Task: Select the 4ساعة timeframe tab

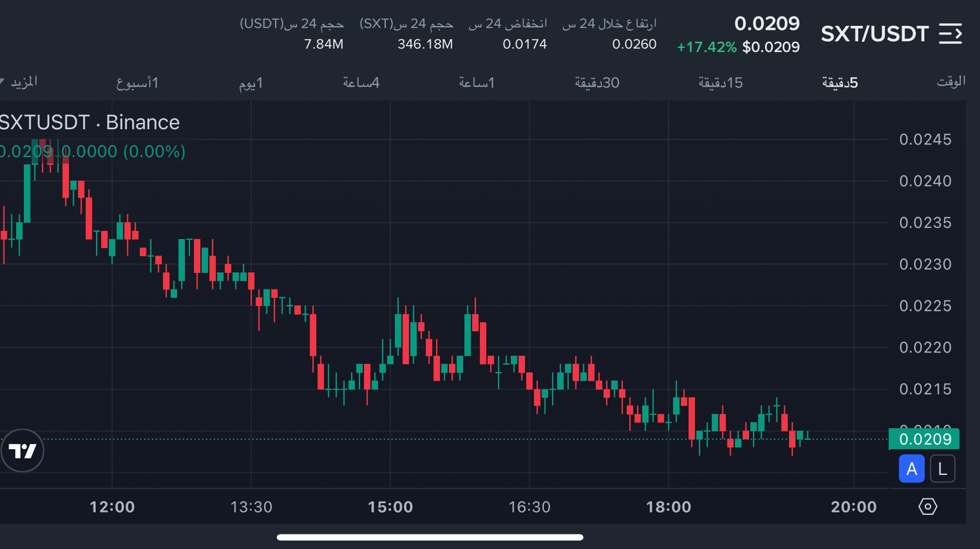Action: (361, 83)
